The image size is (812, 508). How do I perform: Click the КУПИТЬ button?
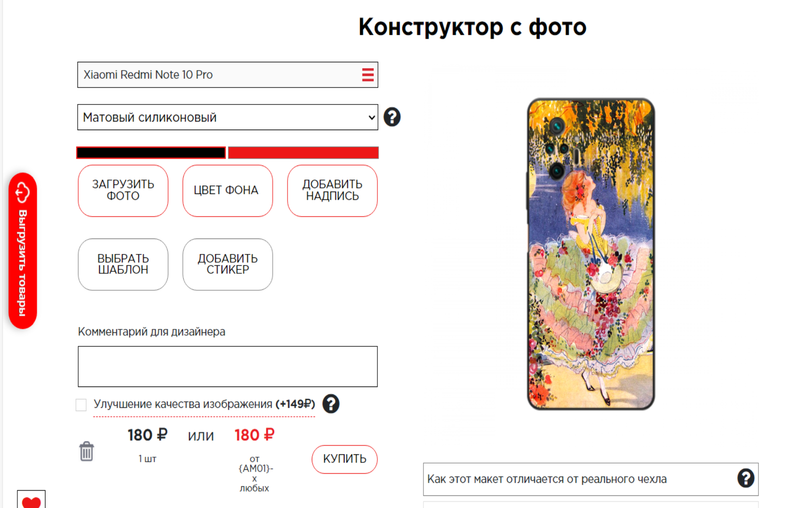pyautogui.click(x=345, y=459)
